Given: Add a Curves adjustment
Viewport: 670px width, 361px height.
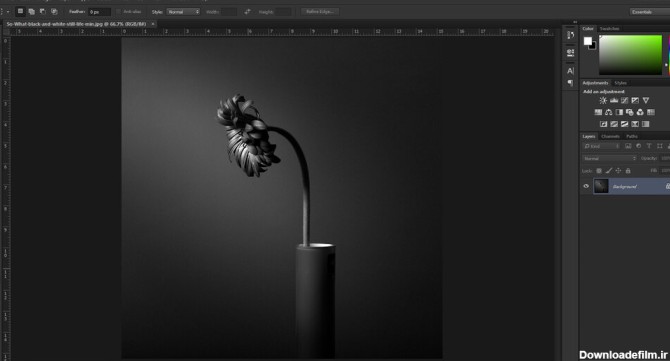Looking at the screenshot, I should pyautogui.click(x=625, y=100).
